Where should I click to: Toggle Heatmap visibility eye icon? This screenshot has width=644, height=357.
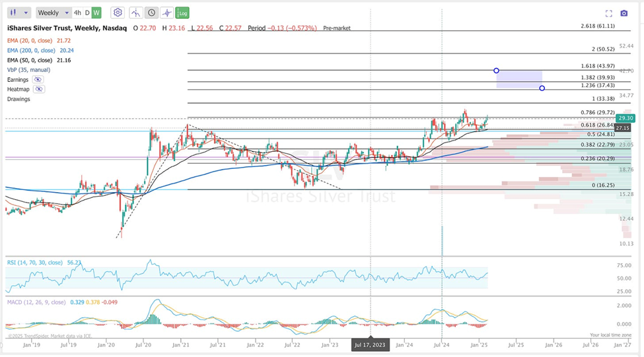click(39, 89)
